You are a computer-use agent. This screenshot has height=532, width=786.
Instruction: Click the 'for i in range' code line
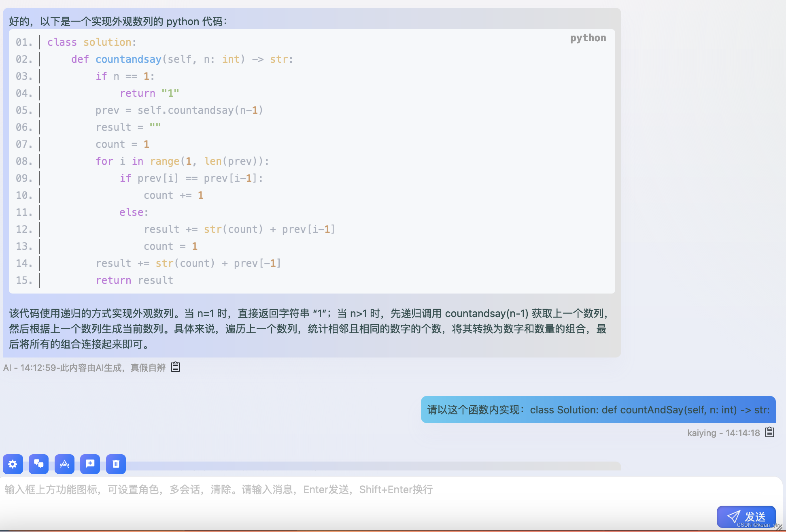[x=182, y=161]
